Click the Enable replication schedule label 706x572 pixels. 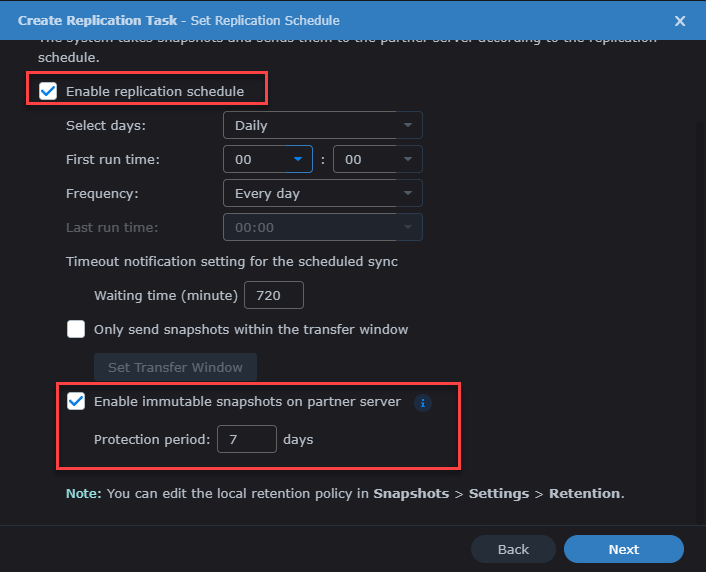pyautogui.click(x=155, y=92)
